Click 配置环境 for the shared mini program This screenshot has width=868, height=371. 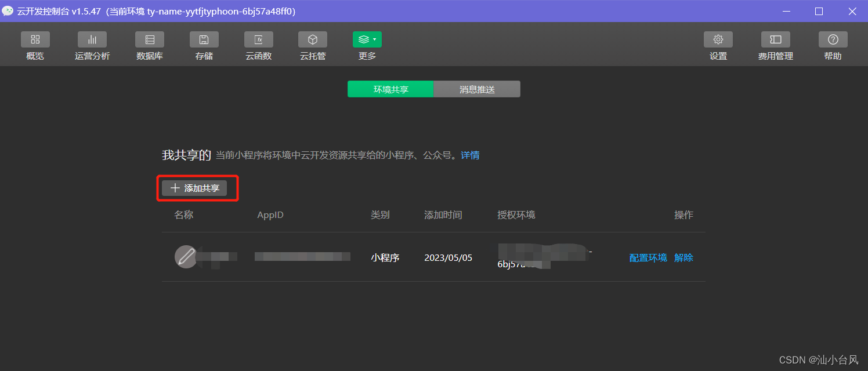(648, 257)
